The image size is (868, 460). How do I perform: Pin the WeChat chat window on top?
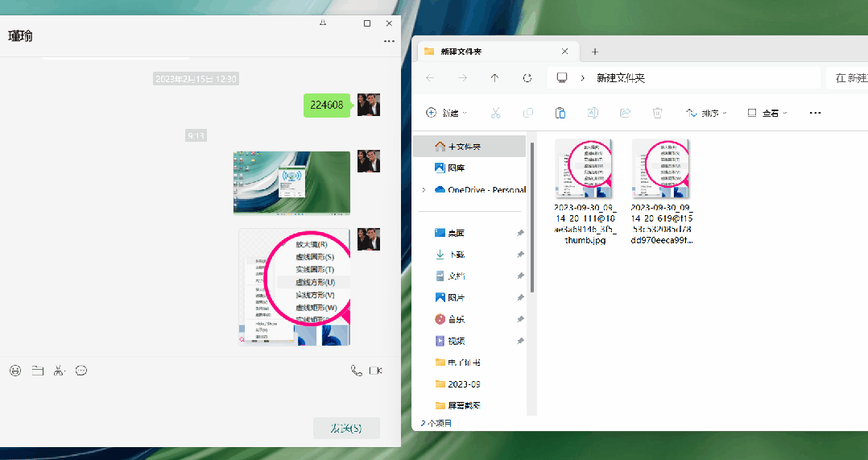[323, 23]
